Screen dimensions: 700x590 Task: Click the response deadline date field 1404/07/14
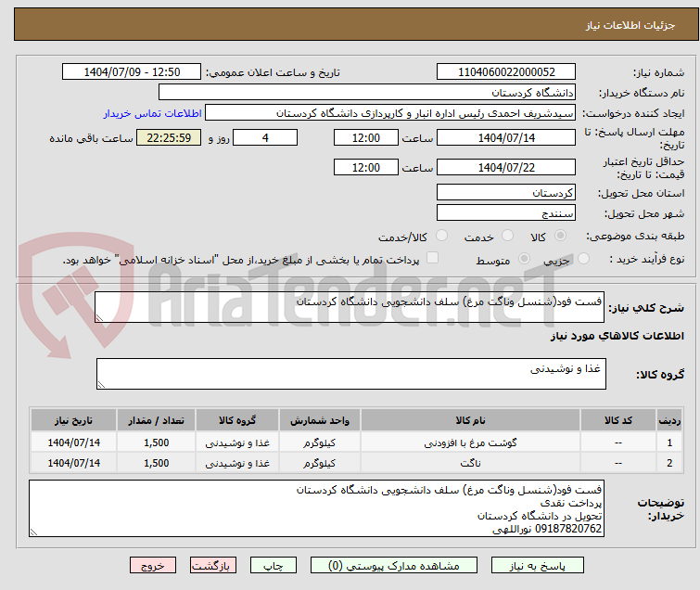505,137
